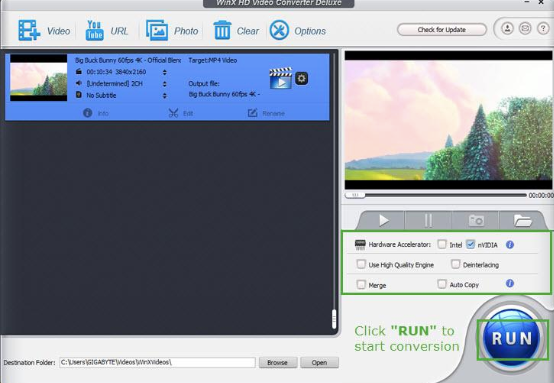The width and height of the screenshot is (554, 383).
Task: Expand the audio track selector arrows
Action: point(164,84)
